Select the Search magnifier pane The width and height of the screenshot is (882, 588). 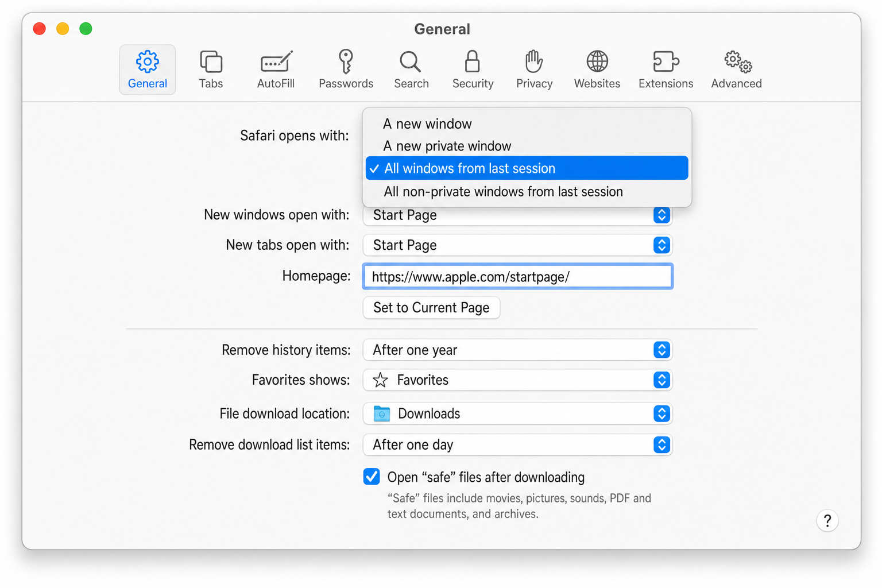(411, 70)
